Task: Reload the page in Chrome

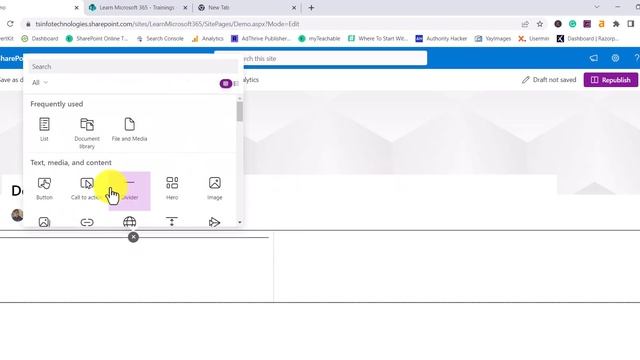Action: pyautogui.click(x=10, y=24)
